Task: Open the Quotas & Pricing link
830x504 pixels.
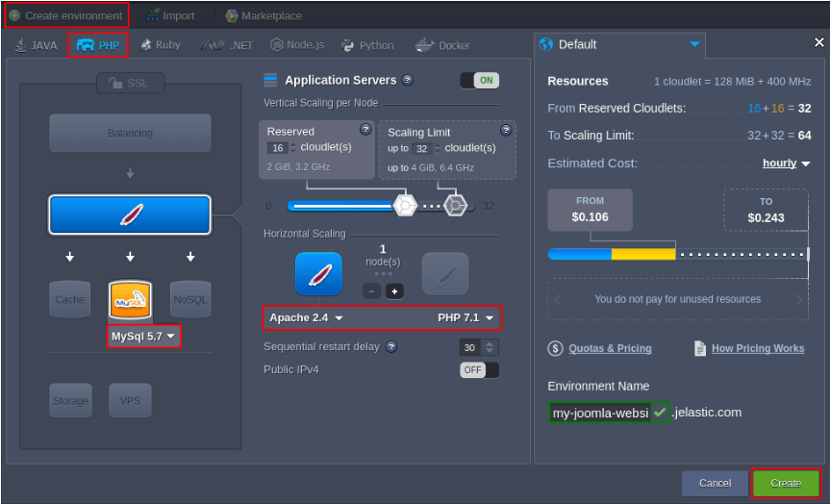Action: point(609,348)
